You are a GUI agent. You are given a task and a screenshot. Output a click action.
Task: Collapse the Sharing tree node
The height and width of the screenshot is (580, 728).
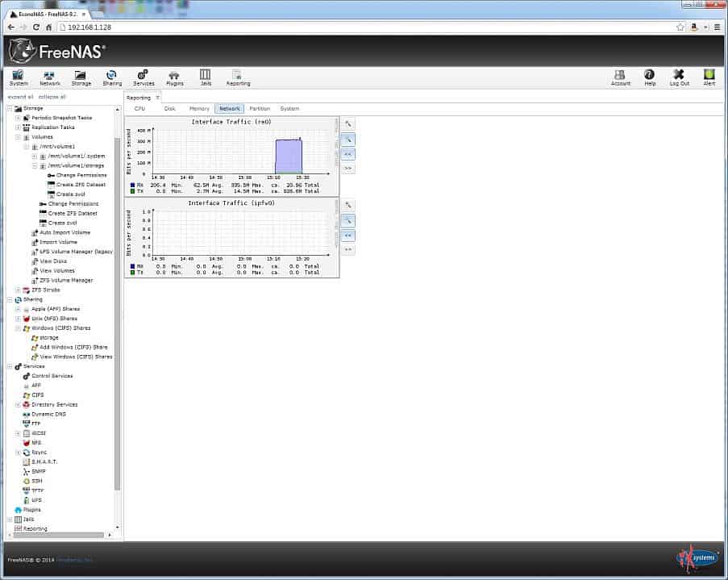tap(10, 300)
